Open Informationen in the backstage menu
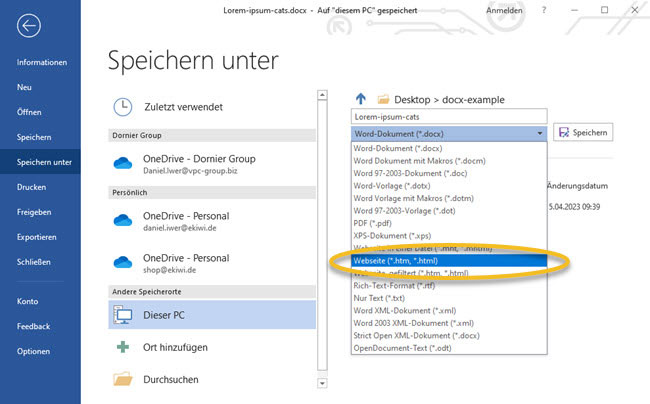The image size is (650, 404). (40, 62)
